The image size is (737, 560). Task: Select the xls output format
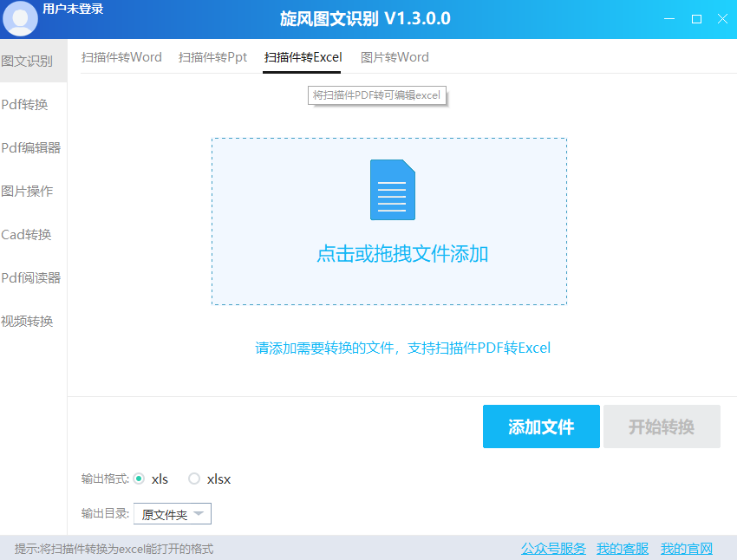[139, 479]
